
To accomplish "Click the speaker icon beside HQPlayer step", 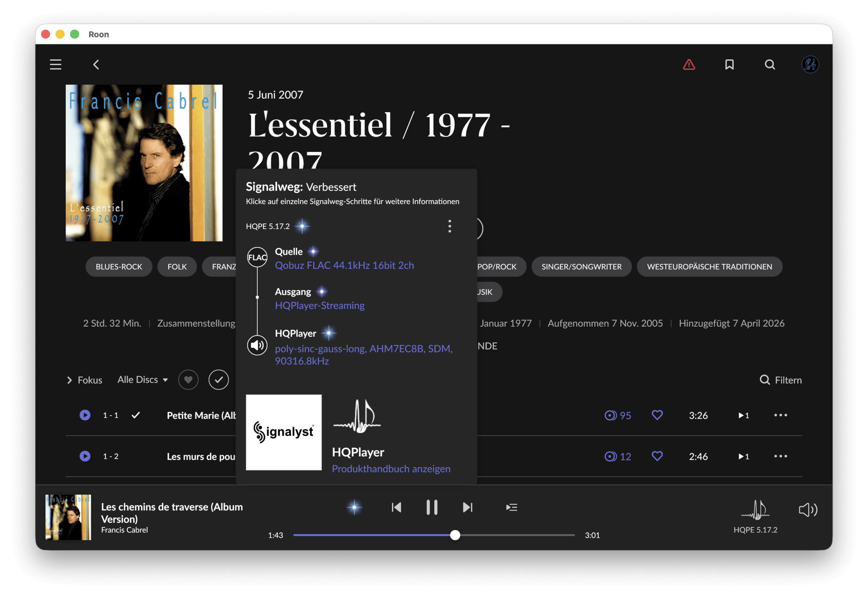I will coord(257,345).
